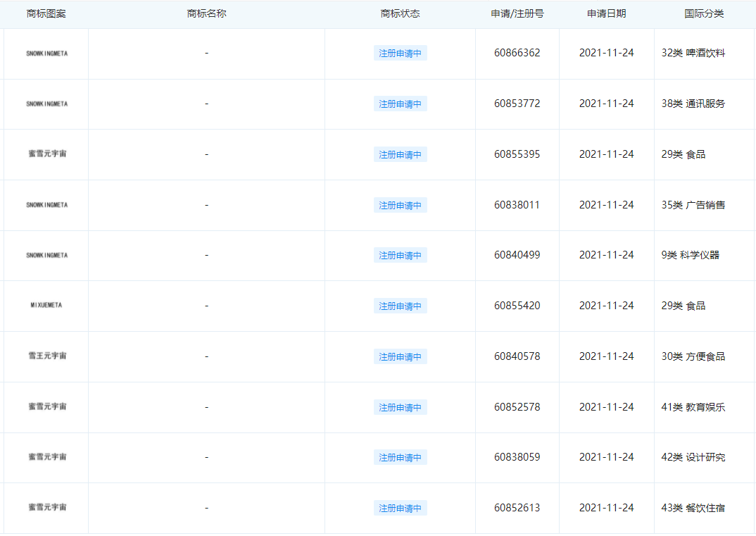Click the 国际分类 column header
The width and height of the screenshot is (756, 536).
704,14
